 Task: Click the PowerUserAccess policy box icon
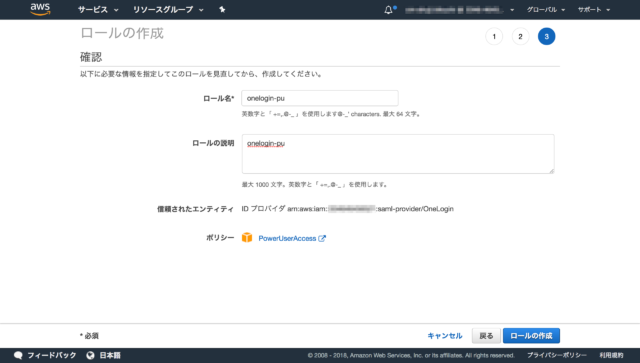247,238
